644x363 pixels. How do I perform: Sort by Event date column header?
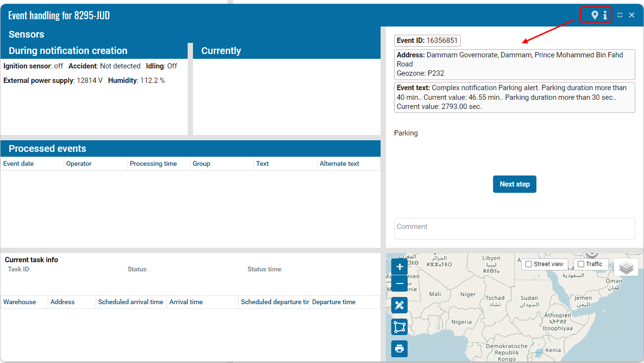click(19, 164)
